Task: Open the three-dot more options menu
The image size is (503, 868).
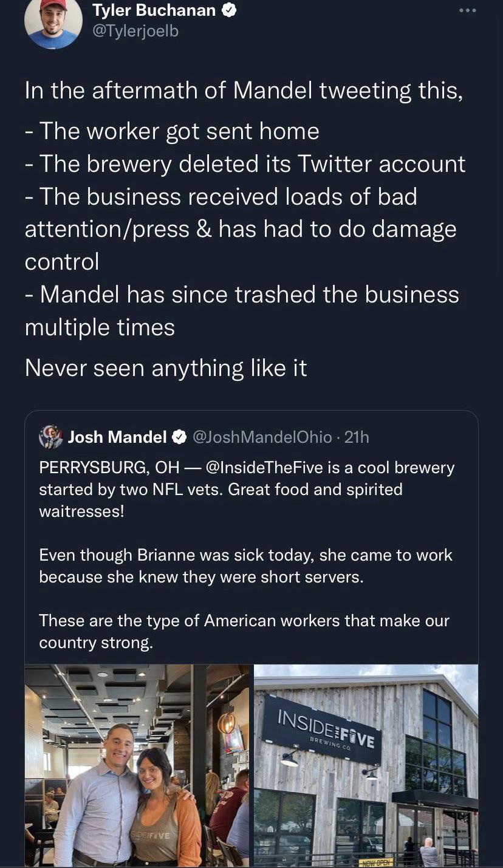Action: coord(467,10)
